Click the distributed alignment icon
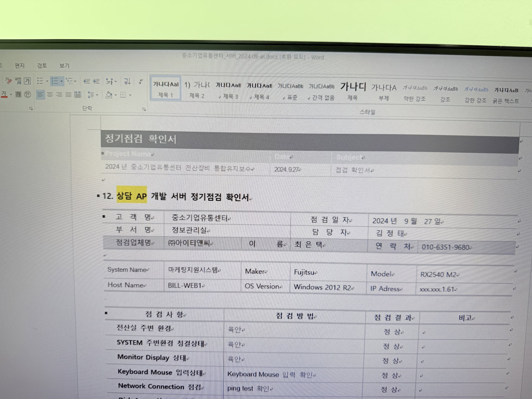 [78, 95]
